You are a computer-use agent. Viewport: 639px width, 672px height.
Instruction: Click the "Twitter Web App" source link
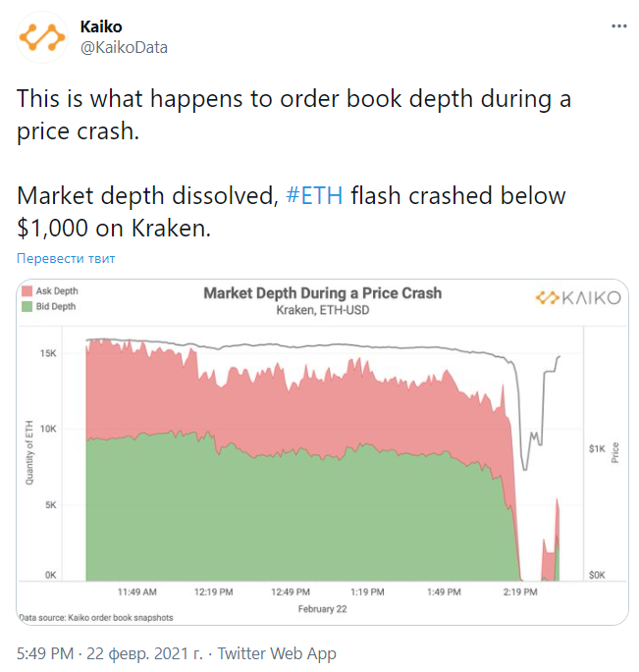277,653
